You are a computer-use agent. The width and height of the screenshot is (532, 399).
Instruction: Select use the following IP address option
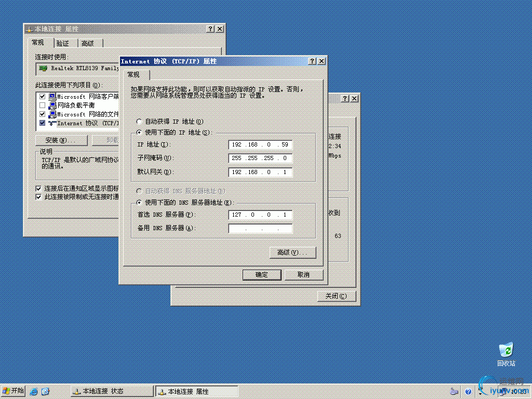[x=139, y=132]
